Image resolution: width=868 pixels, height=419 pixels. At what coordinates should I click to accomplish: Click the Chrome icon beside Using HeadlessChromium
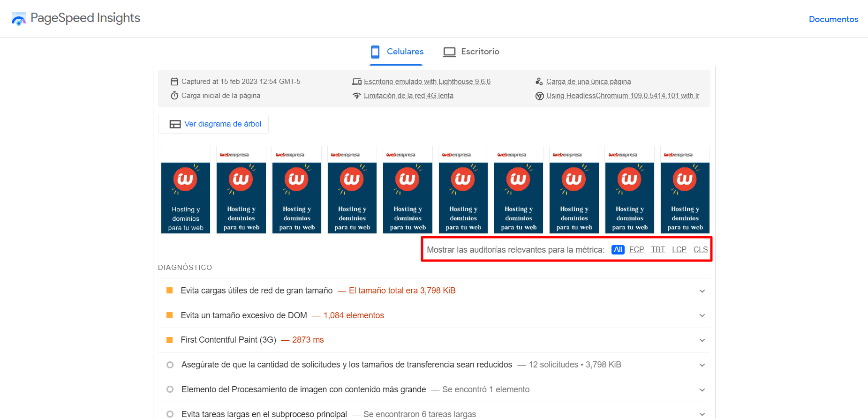(539, 96)
